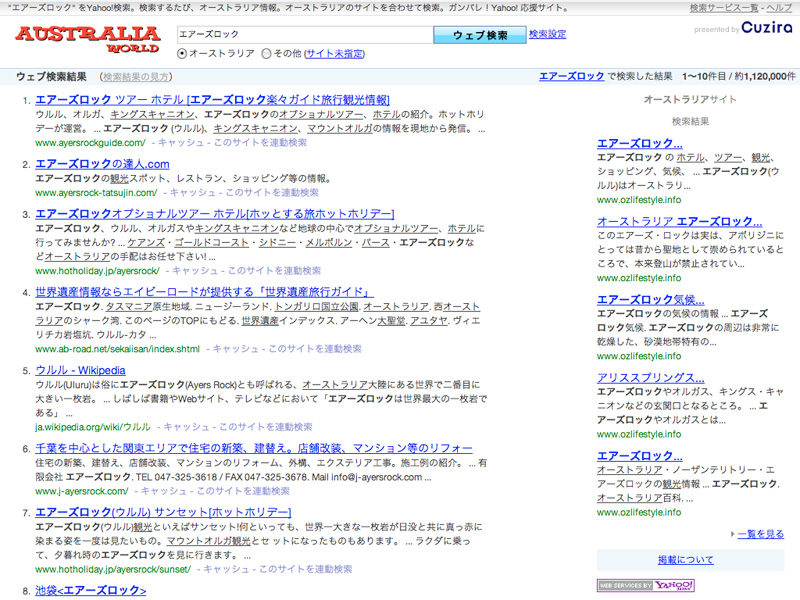The image size is (800, 600).
Task: Open the 検索結果の見方 link
Action: click(x=136, y=77)
